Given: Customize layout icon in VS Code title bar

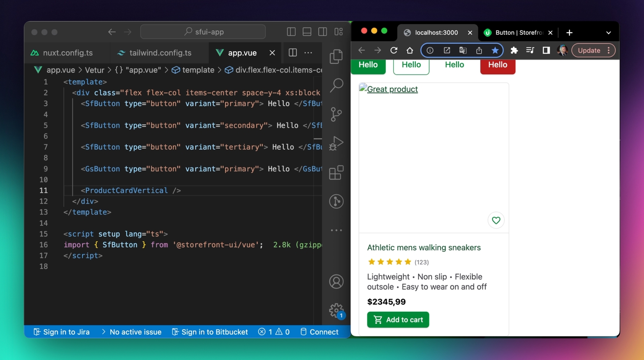Looking at the screenshot, I should coord(339,32).
